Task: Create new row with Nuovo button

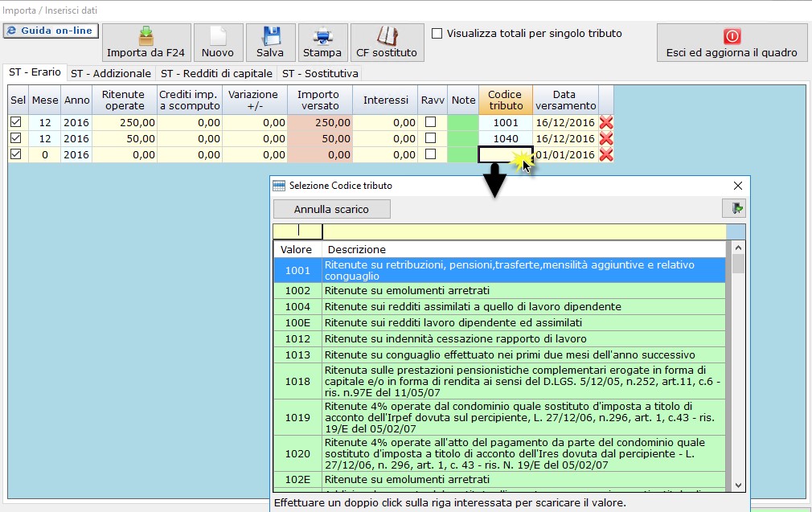Action: (x=217, y=43)
